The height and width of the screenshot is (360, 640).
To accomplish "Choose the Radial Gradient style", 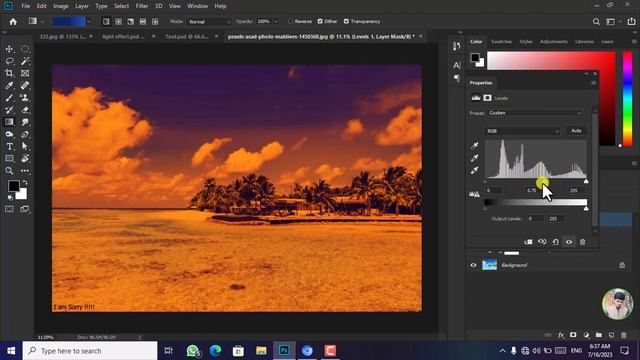I will pos(118,22).
